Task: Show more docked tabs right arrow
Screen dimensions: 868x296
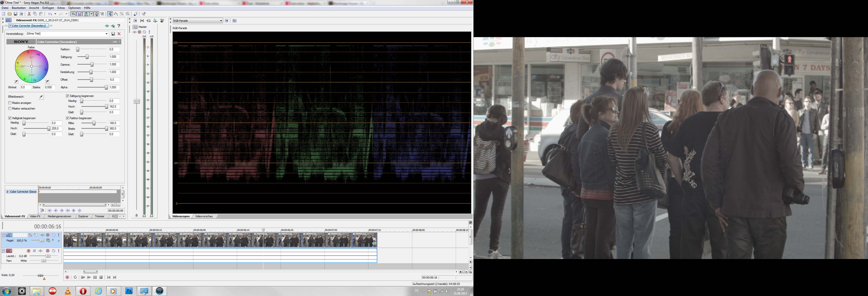Action: click(x=124, y=216)
